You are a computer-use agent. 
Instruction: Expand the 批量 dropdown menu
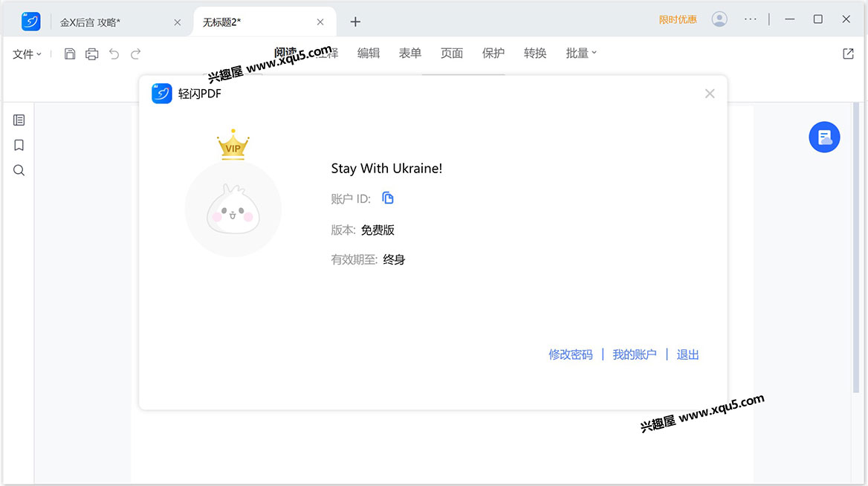click(x=581, y=54)
